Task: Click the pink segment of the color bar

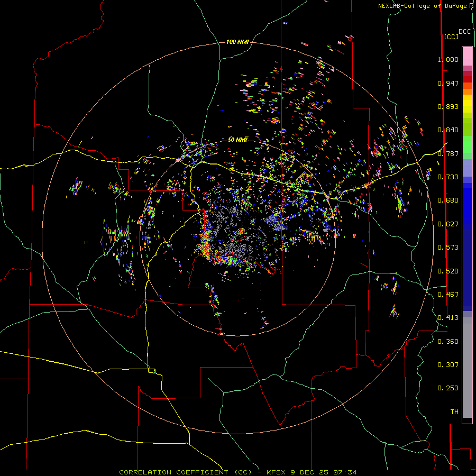Action: [467, 56]
